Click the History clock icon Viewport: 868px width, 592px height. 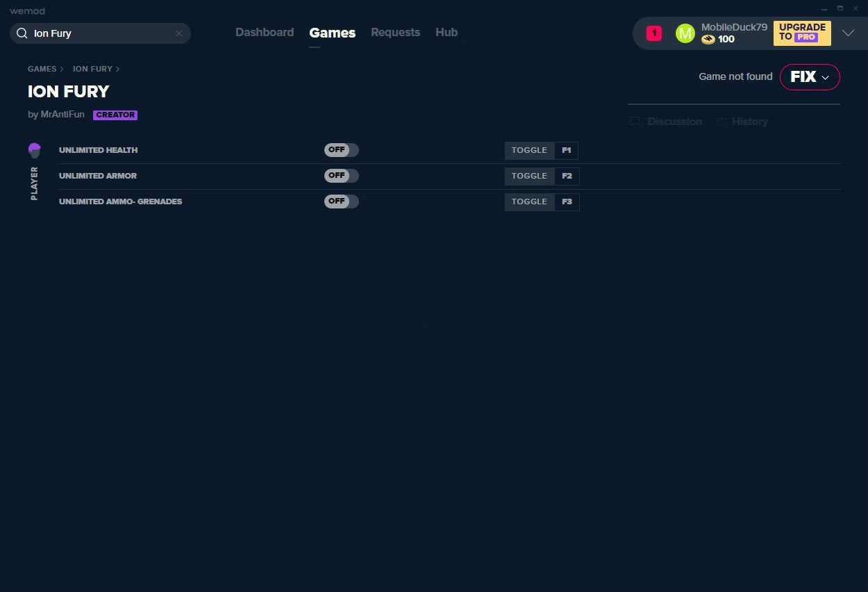[721, 122]
